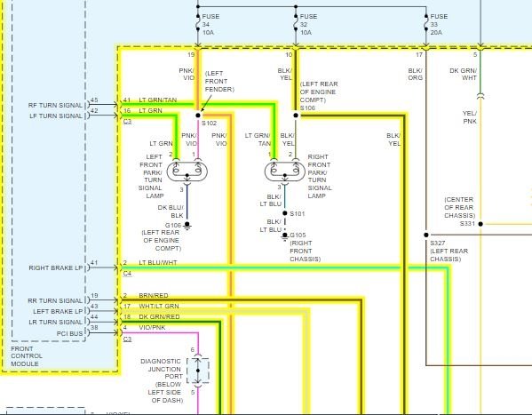Click the 'S327' splice label
The height and width of the screenshot is (415, 532).
(438, 243)
